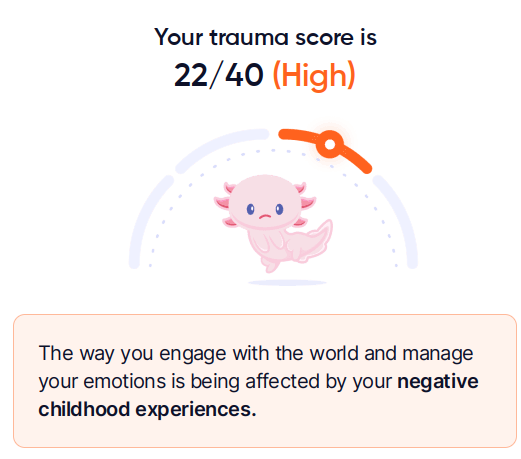Click the axolotl's shadow ellipse
This screenshot has height=459, width=521.
pos(287,283)
